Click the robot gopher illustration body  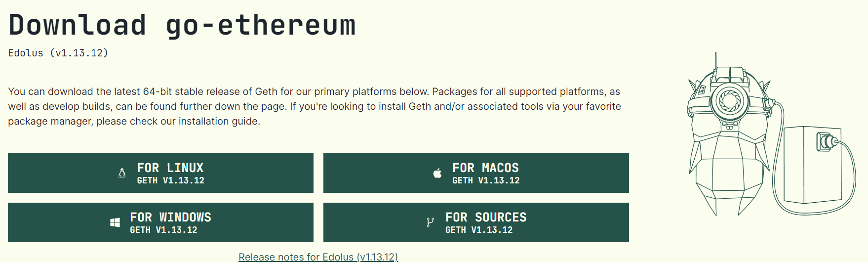(x=728, y=168)
